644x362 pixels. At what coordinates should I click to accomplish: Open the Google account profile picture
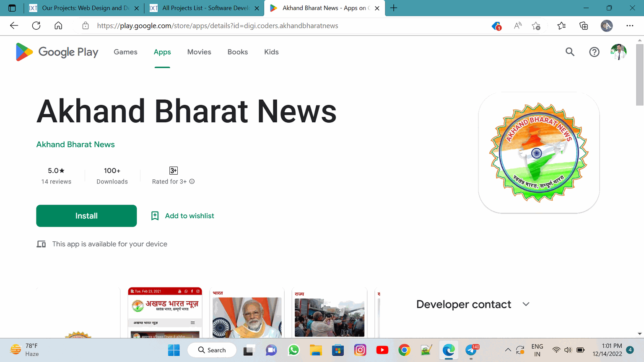(x=618, y=52)
